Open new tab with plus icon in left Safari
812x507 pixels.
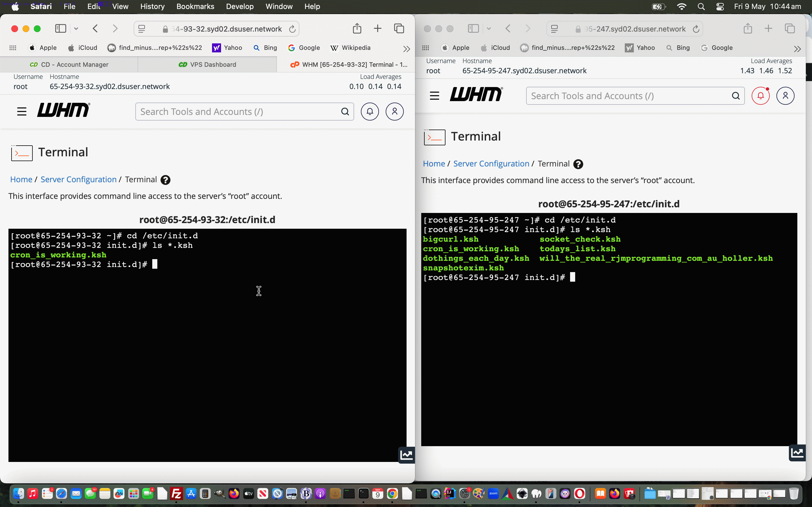pyautogui.click(x=378, y=28)
